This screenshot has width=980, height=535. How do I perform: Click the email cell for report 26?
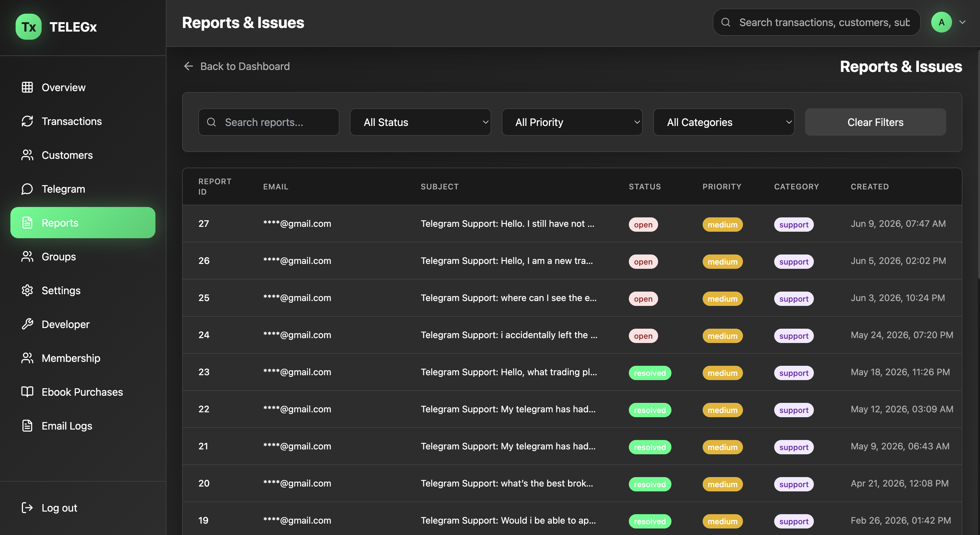click(x=297, y=260)
